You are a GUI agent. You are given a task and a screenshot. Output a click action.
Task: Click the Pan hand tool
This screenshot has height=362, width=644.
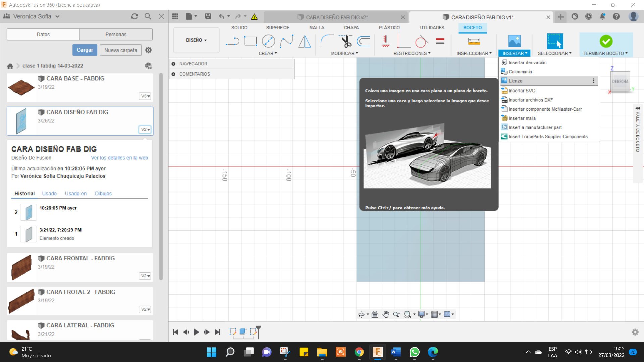click(x=386, y=314)
